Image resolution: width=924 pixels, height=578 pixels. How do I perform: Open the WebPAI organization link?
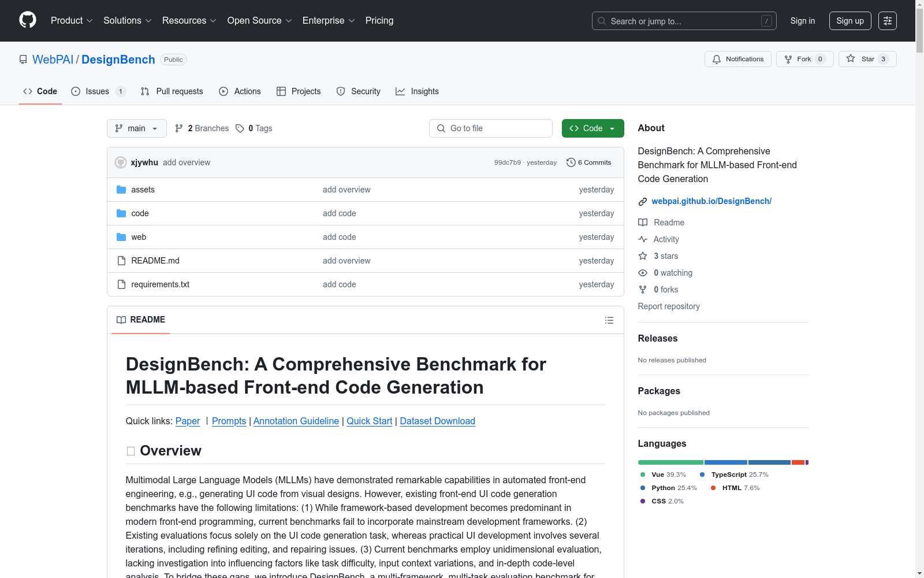(x=53, y=60)
